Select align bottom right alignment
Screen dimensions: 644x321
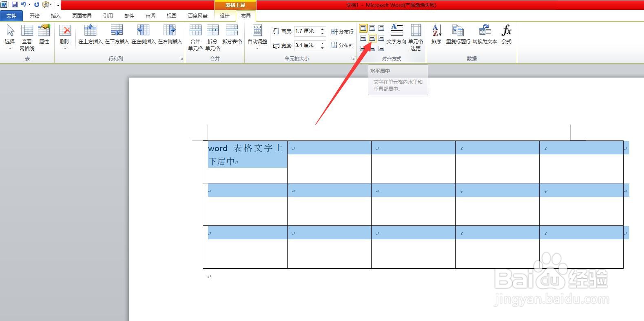[x=381, y=49]
